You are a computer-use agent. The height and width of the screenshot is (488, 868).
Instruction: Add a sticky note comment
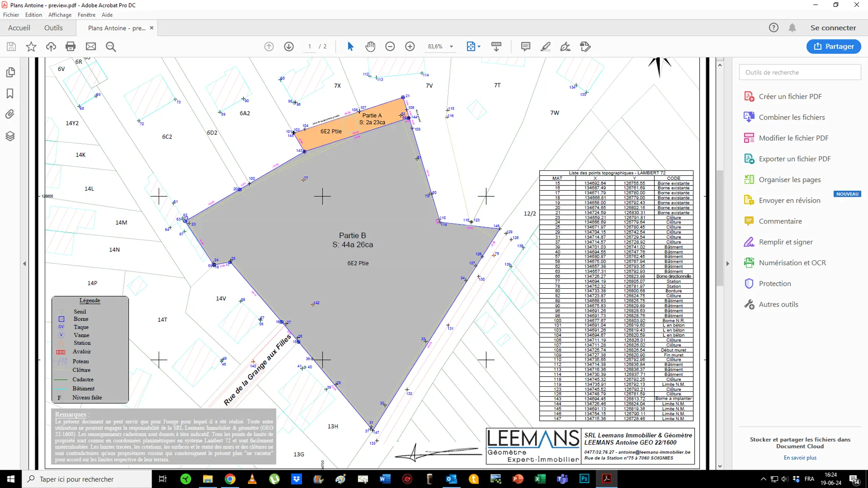[525, 46]
